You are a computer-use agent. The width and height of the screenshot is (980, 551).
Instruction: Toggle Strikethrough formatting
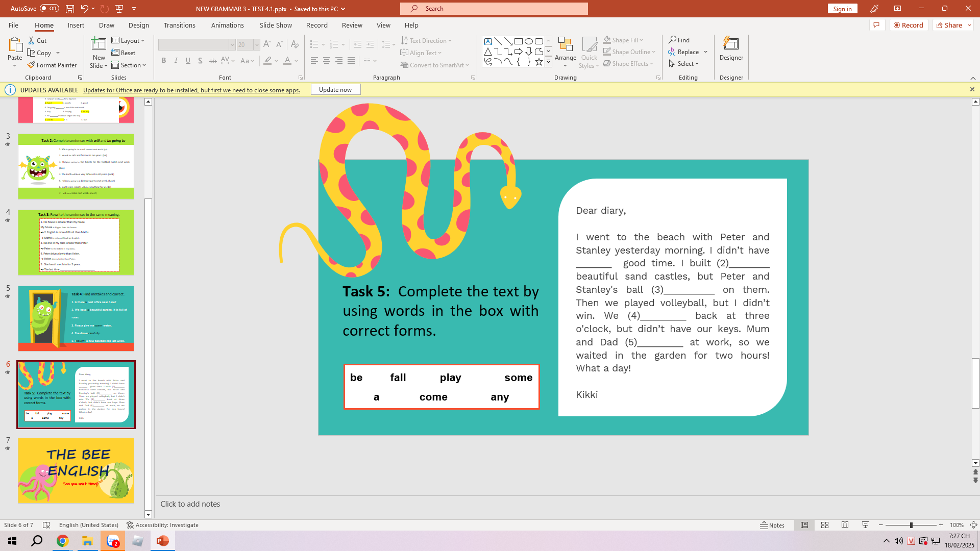tap(213, 61)
